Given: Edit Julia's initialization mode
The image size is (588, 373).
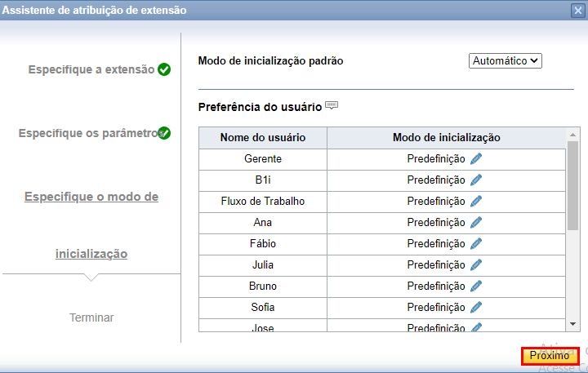Looking at the screenshot, I should (476, 265).
